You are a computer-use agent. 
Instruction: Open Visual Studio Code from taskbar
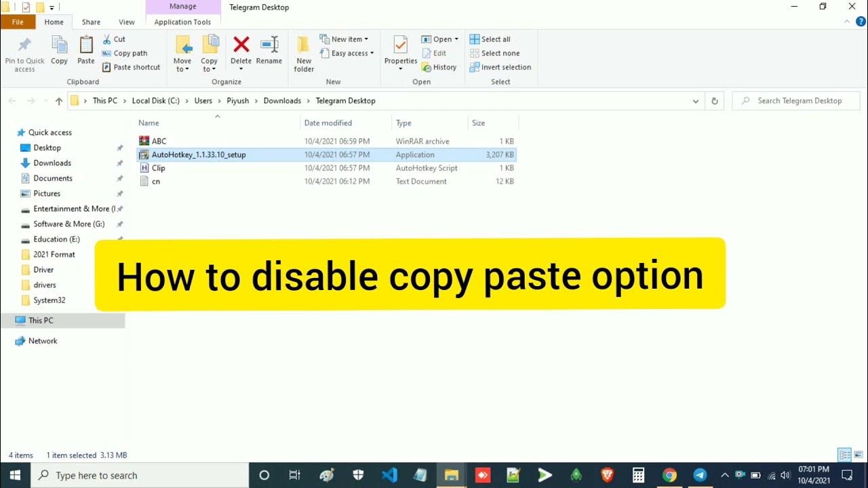389,475
